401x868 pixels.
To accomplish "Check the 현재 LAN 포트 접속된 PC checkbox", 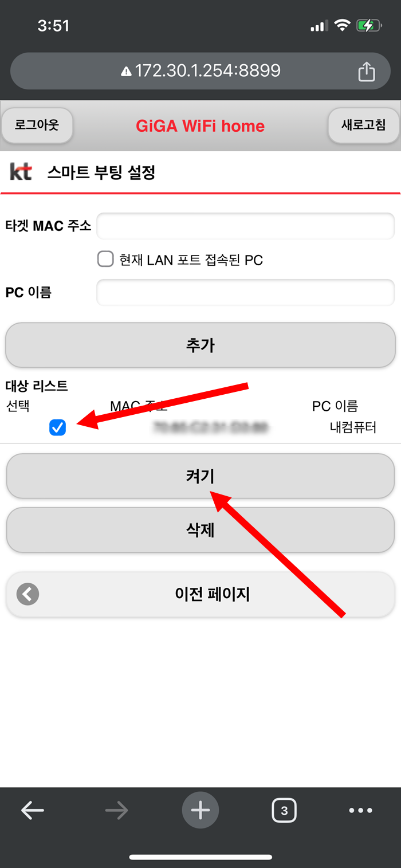I will coord(105,260).
